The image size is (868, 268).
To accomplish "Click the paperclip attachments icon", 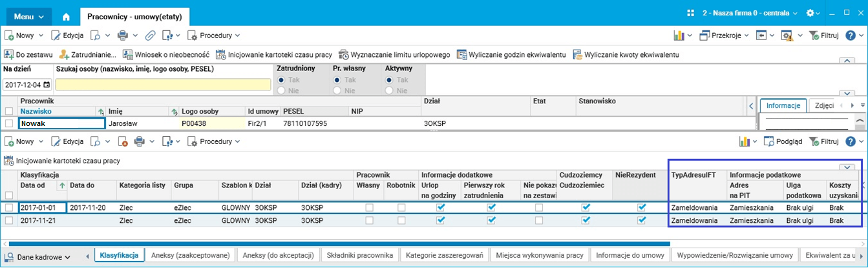I will click(x=150, y=36).
